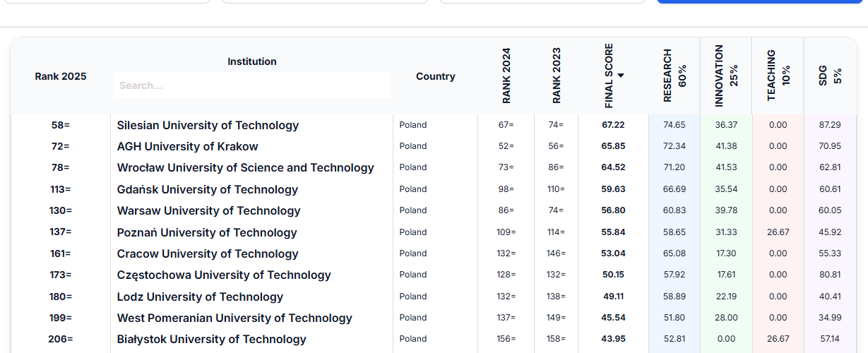The width and height of the screenshot is (868, 353).
Task: Open Gdańsk University of Technology row
Action: point(207,189)
